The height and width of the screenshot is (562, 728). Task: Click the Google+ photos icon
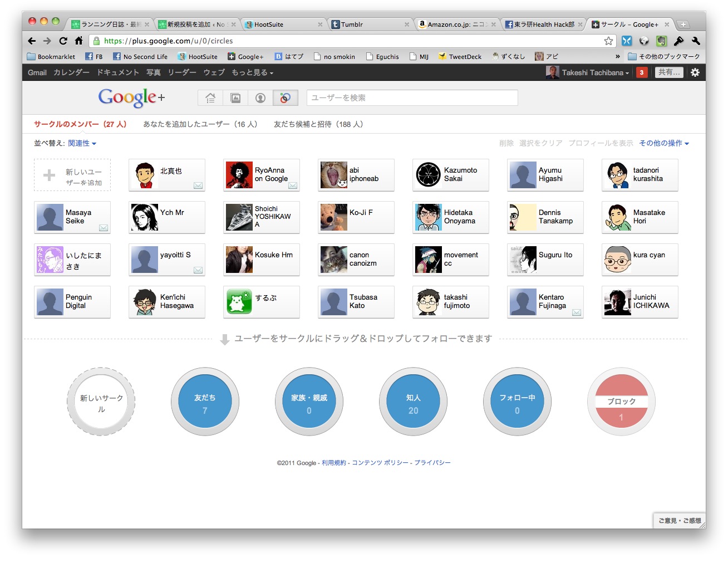(x=235, y=98)
